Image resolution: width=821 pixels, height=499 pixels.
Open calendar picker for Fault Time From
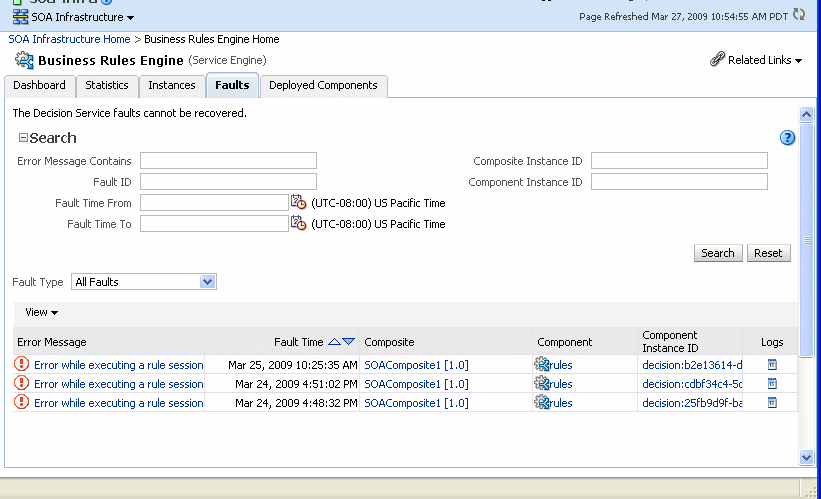[298, 202]
